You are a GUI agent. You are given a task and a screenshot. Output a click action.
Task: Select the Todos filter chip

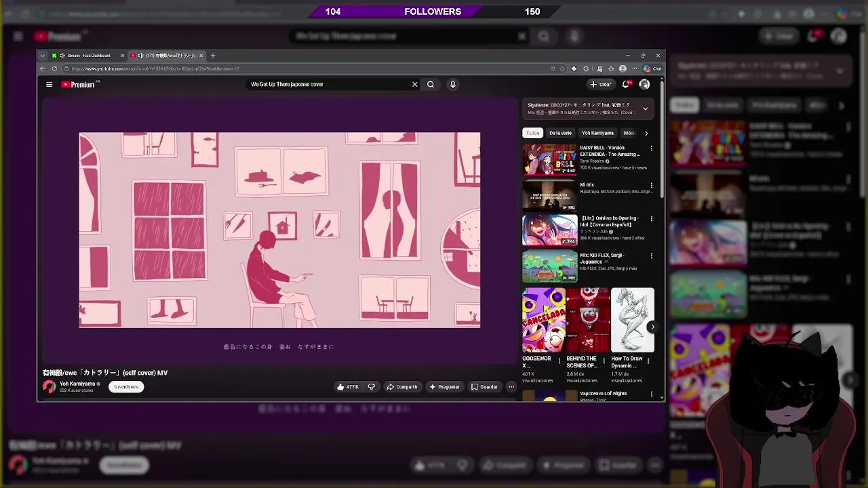pos(533,133)
